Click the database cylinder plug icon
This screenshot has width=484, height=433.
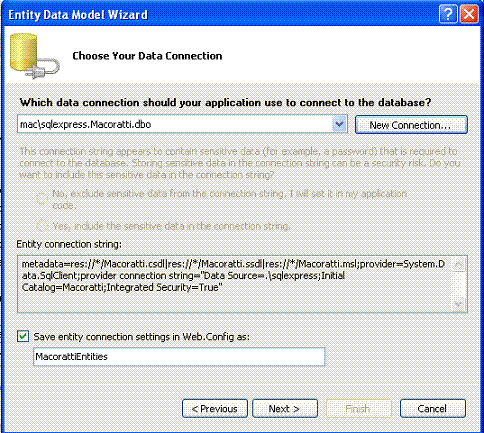pyautogui.click(x=34, y=56)
